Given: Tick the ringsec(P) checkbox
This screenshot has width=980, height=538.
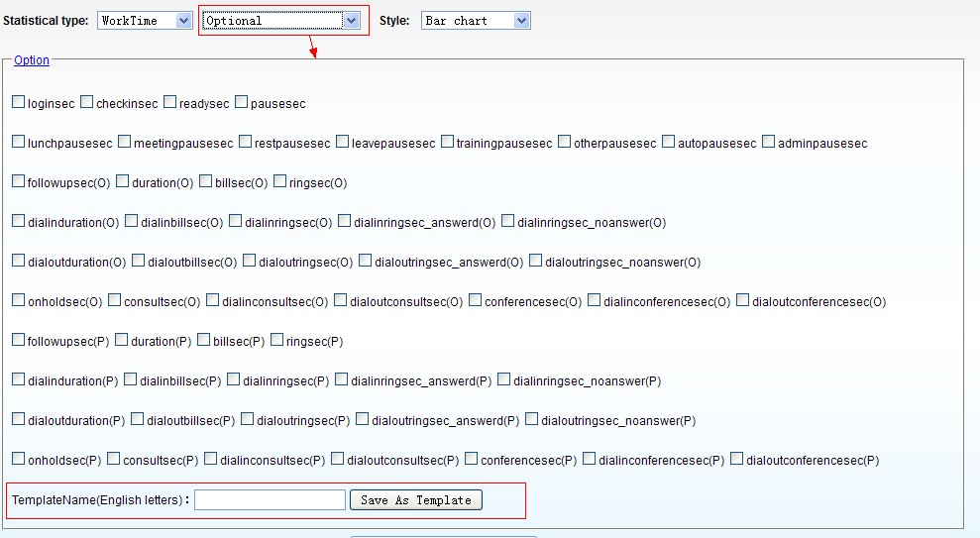Looking at the screenshot, I should (277, 340).
